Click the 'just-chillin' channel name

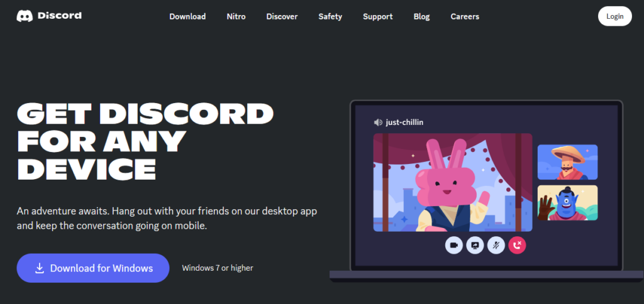tap(404, 122)
